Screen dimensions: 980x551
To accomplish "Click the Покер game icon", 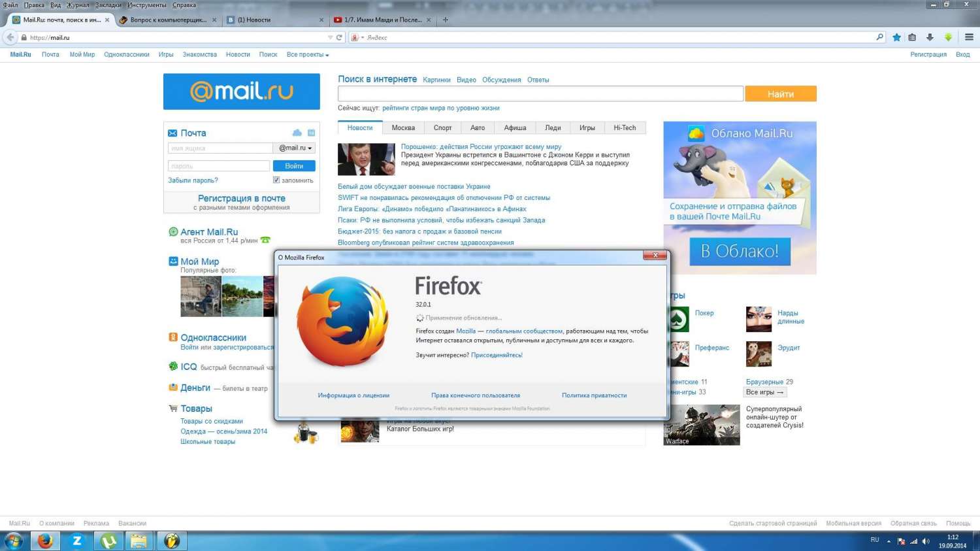I will (679, 319).
